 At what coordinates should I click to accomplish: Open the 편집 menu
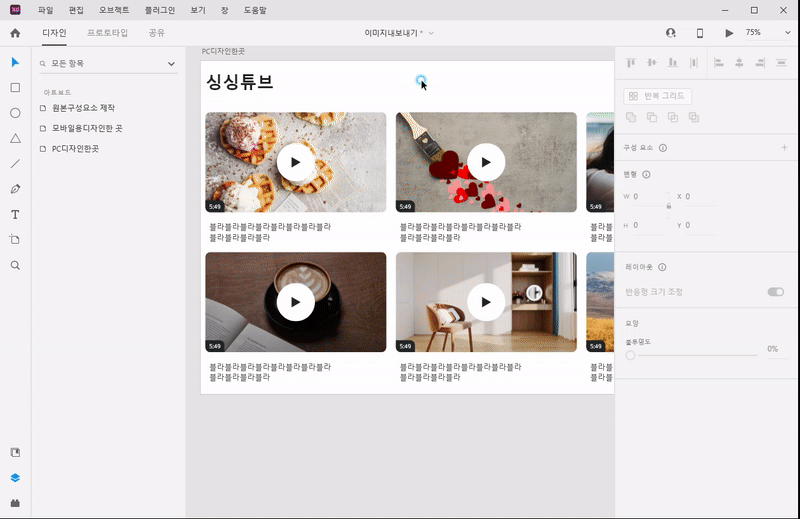point(76,10)
